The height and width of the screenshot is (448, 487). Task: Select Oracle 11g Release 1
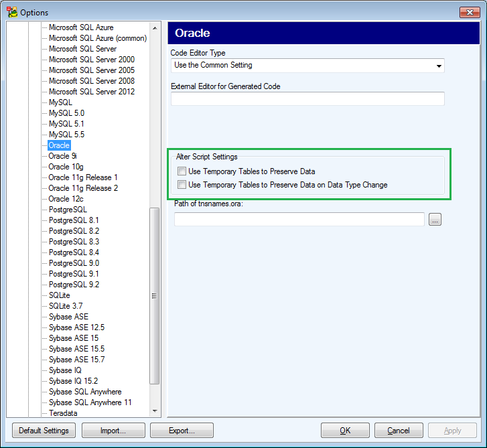83,177
